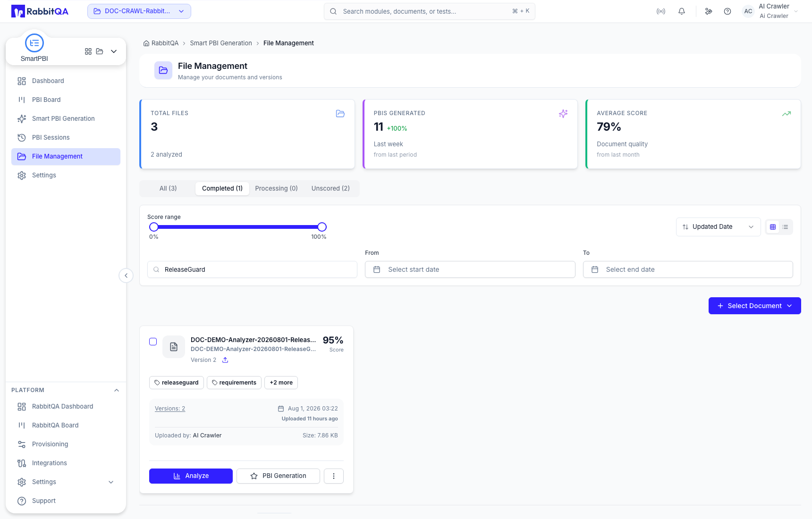Open the DOC-CRAWL-Rabbit project dropdown

pyautogui.click(x=139, y=11)
